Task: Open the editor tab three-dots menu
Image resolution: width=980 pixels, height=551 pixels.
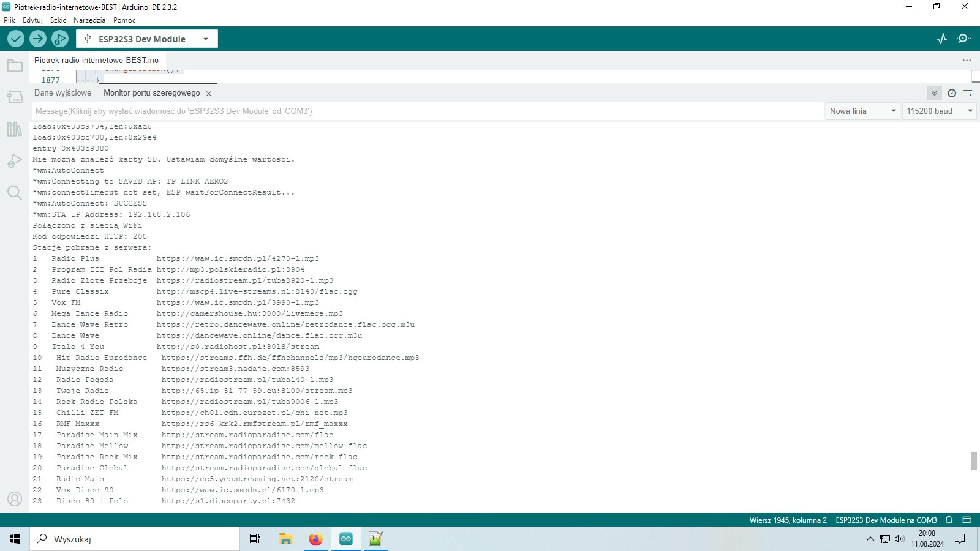Action: 967,60
